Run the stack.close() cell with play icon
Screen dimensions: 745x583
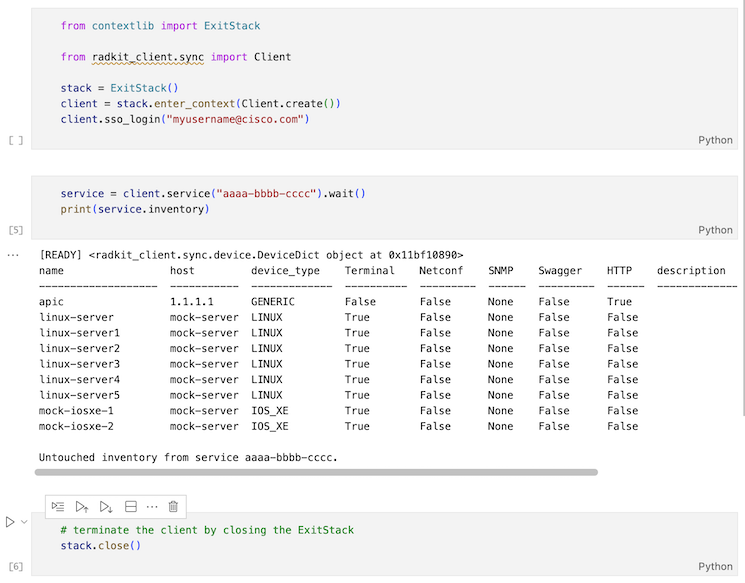click(10, 522)
